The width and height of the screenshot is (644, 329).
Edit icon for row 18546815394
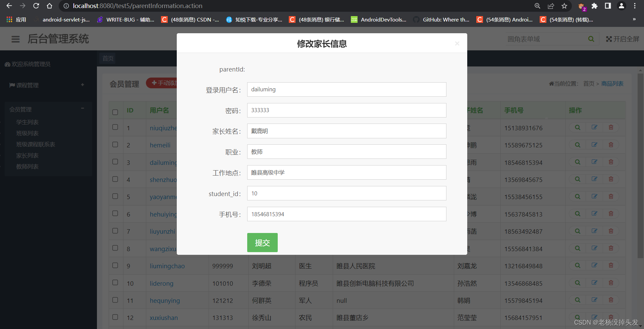tap(594, 162)
